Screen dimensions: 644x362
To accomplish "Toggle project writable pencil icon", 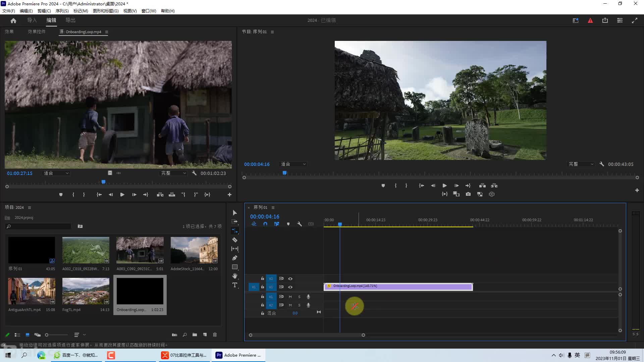I will (x=7, y=335).
